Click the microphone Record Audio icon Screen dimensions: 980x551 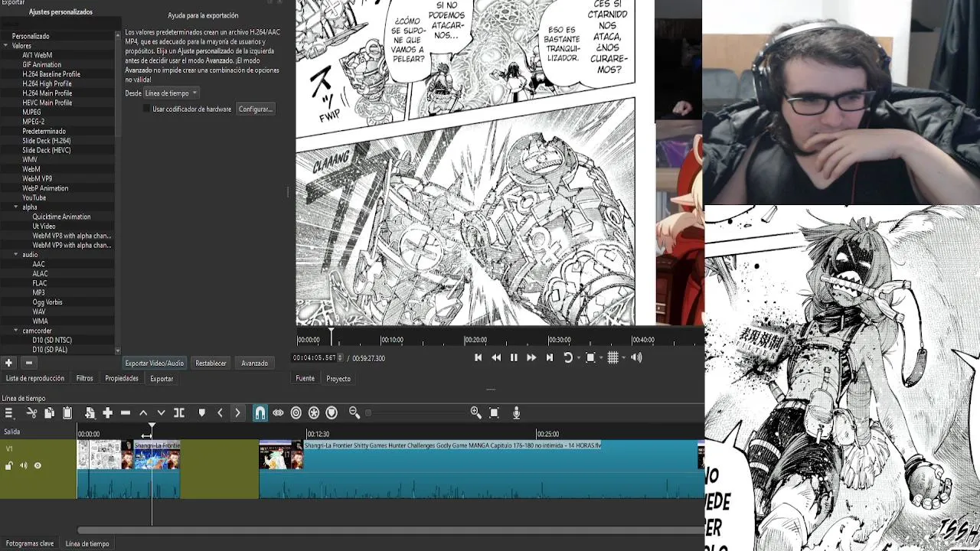[516, 412]
